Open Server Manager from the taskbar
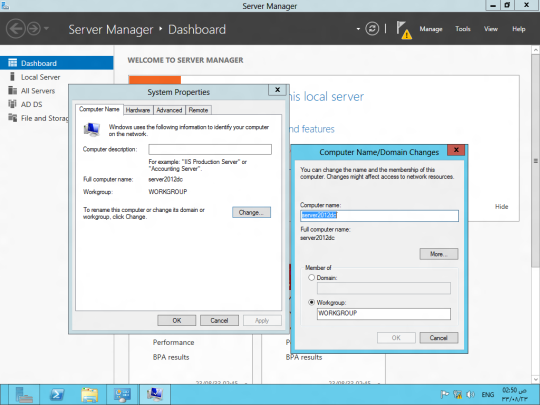 click(x=24, y=395)
